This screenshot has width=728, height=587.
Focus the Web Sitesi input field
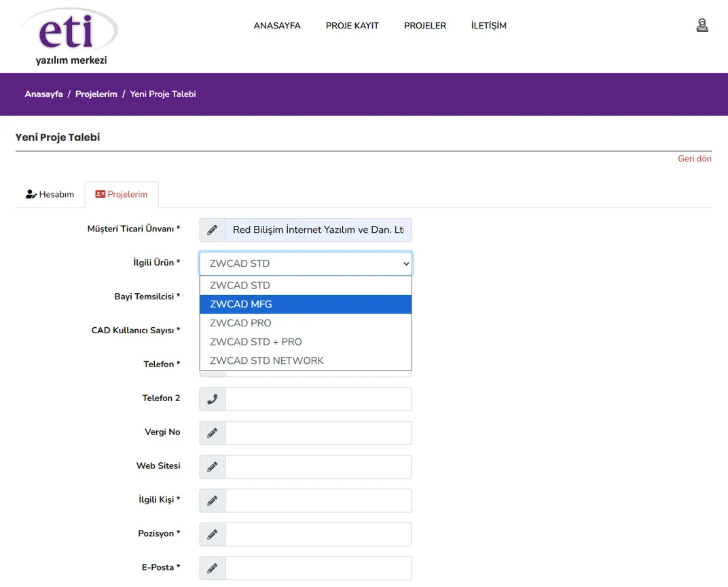click(318, 467)
